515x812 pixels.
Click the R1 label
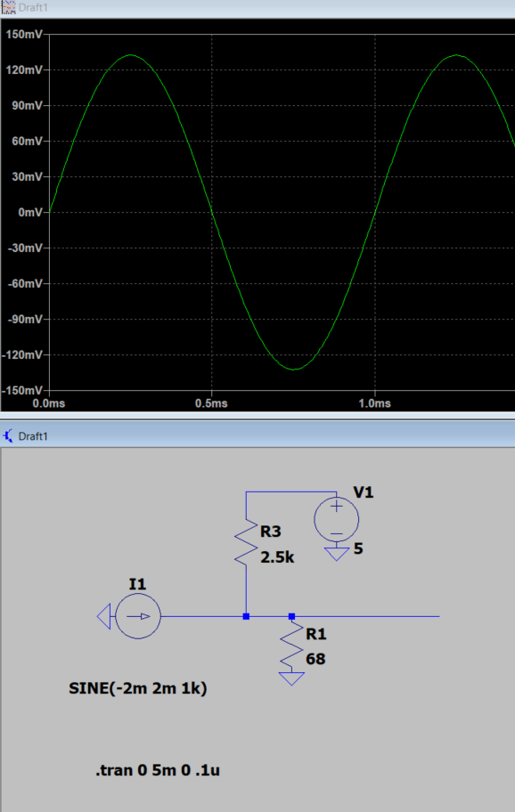(x=316, y=634)
